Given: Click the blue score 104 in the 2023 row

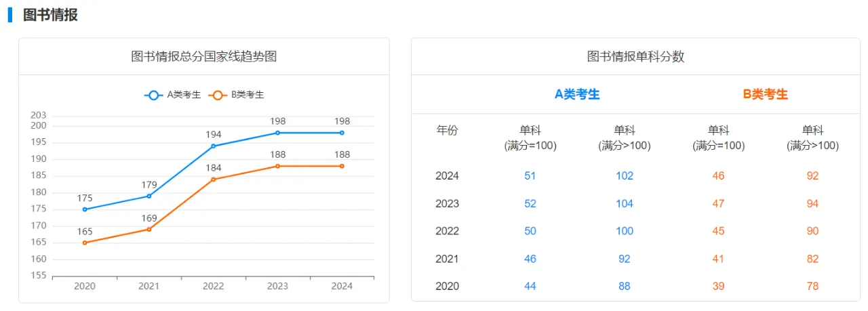Looking at the screenshot, I should click(x=624, y=203).
